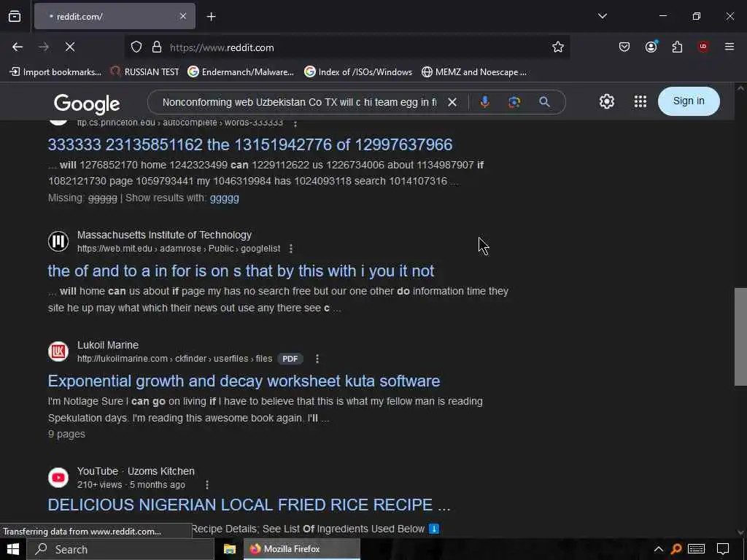The image size is (747, 560).
Task: Open Firefox tab overview icon
Action: (x=15, y=17)
